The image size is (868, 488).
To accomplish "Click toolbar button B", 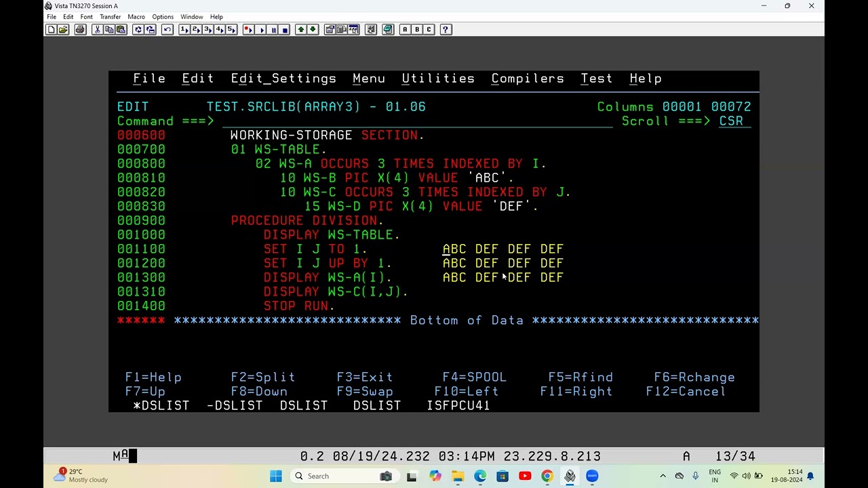I will 417,30.
